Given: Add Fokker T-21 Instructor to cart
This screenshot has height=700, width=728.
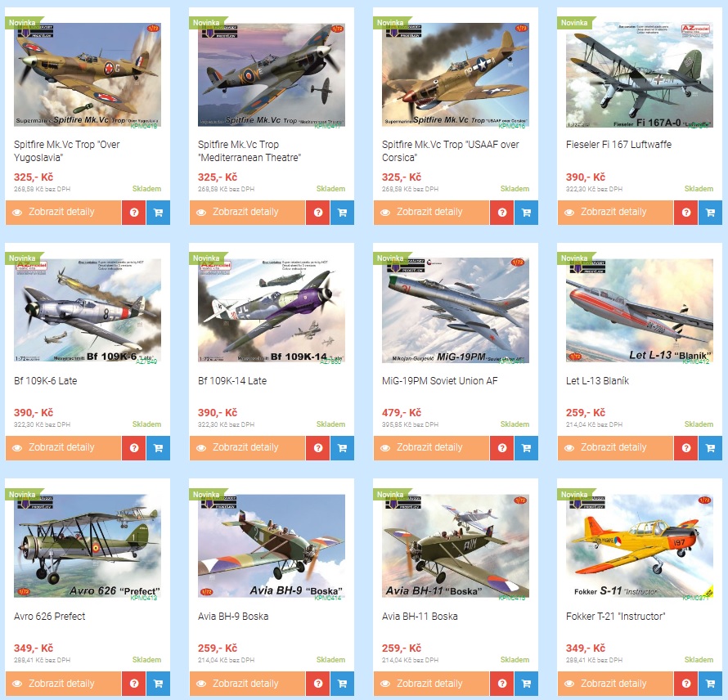Looking at the screenshot, I should tap(710, 684).
